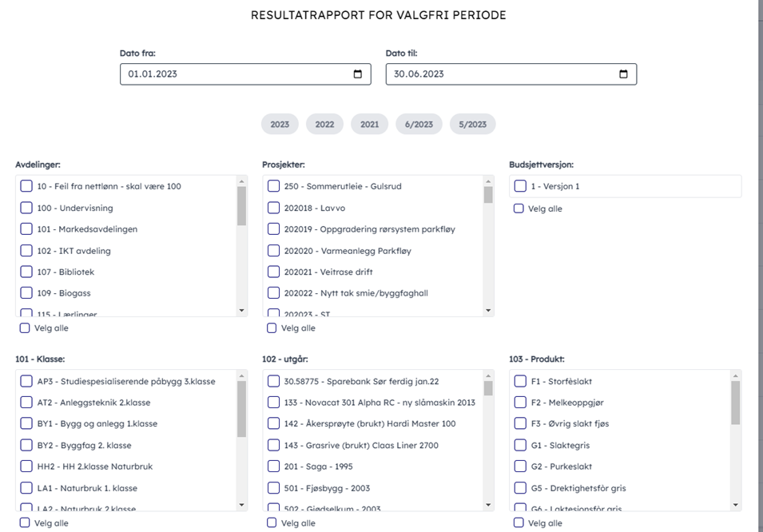
Task: Tick 202018 - Lavvo project checkbox
Action: [273, 208]
